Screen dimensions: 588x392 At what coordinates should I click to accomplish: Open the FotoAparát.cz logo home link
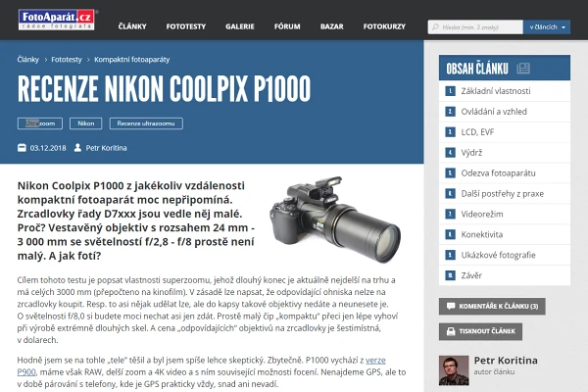pos(56,20)
